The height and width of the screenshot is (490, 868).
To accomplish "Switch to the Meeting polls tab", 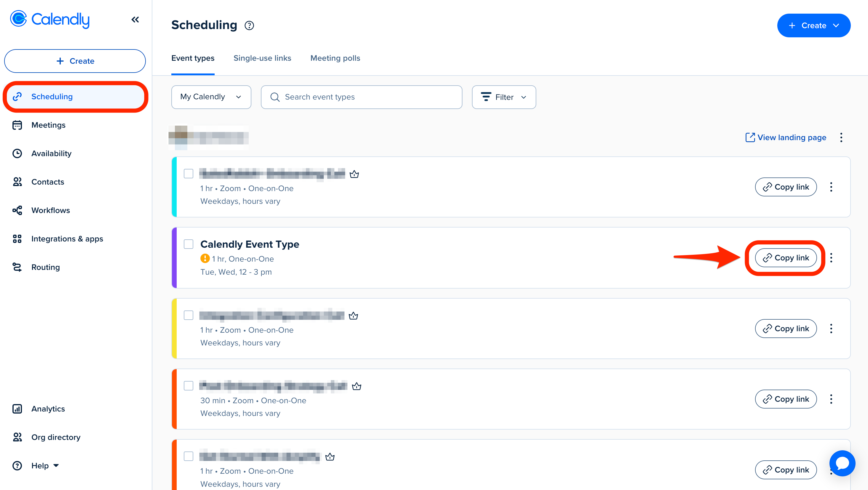I will (335, 58).
